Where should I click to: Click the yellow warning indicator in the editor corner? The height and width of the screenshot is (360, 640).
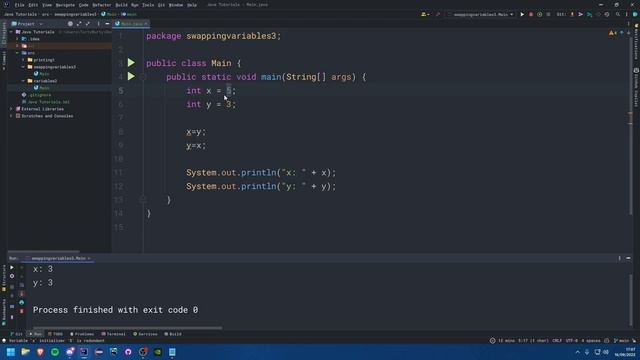[x=612, y=33]
